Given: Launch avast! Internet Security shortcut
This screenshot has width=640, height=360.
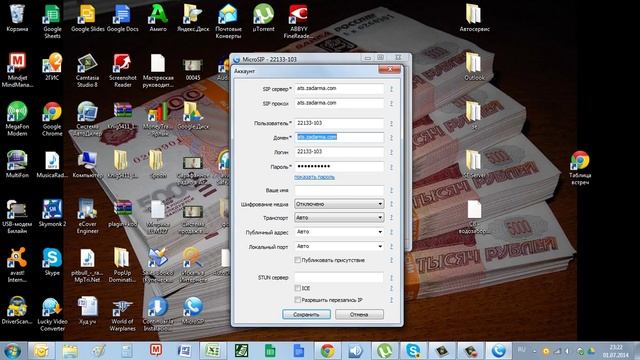Looking at the screenshot, I should point(17,265).
